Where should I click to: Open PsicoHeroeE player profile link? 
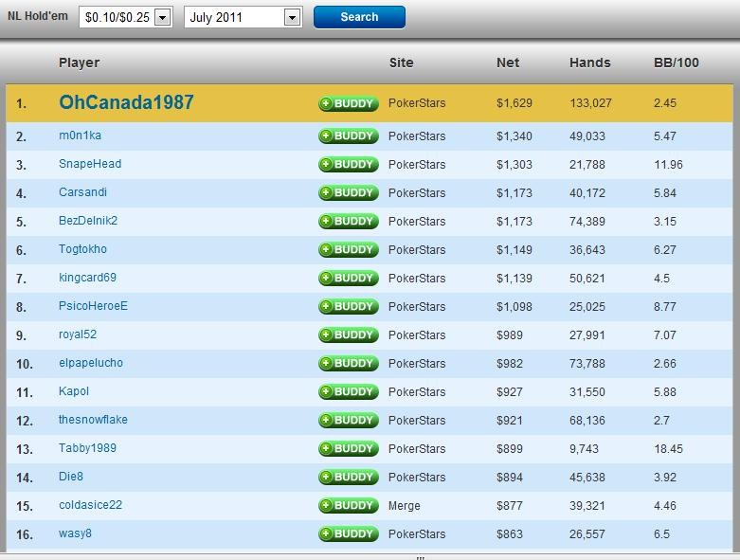click(x=93, y=306)
